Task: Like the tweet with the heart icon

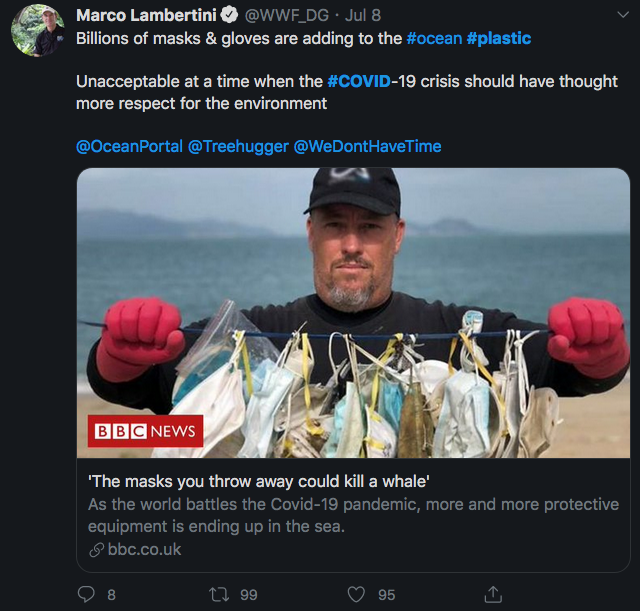Action: tap(356, 594)
